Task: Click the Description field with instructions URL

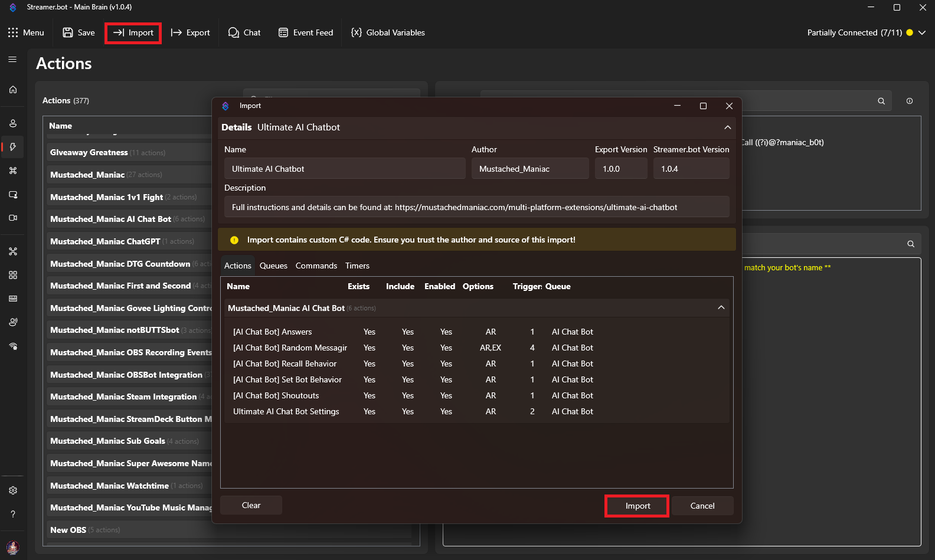Action: point(477,207)
